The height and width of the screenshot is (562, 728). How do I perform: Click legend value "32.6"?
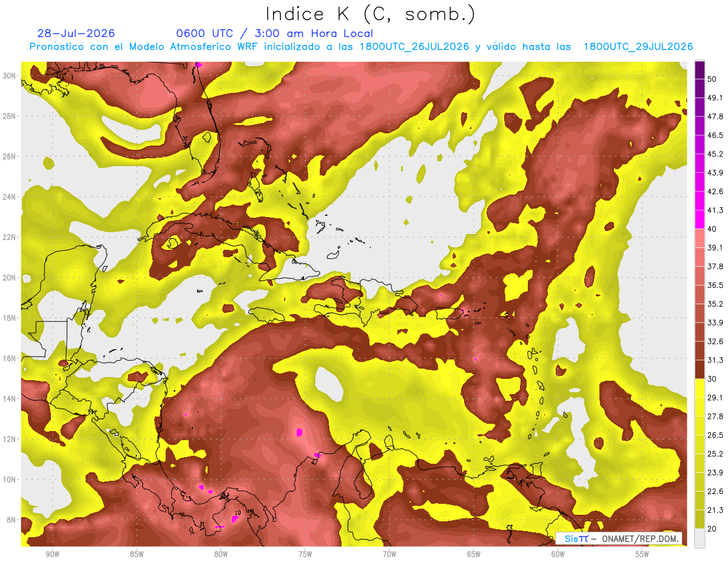715,341
